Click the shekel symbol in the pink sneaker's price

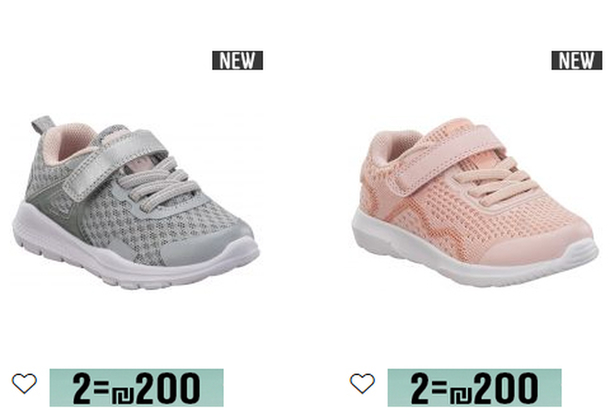pyautogui.click(x=461, y=394)
